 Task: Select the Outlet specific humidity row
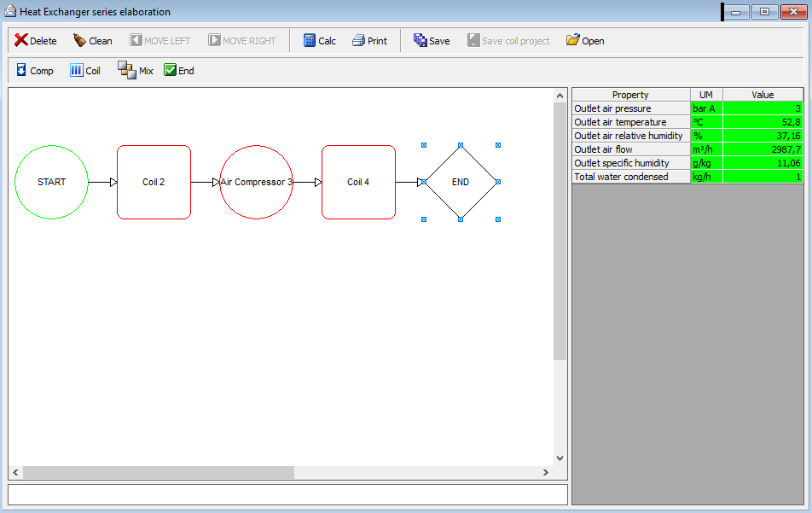pos(687,163)
